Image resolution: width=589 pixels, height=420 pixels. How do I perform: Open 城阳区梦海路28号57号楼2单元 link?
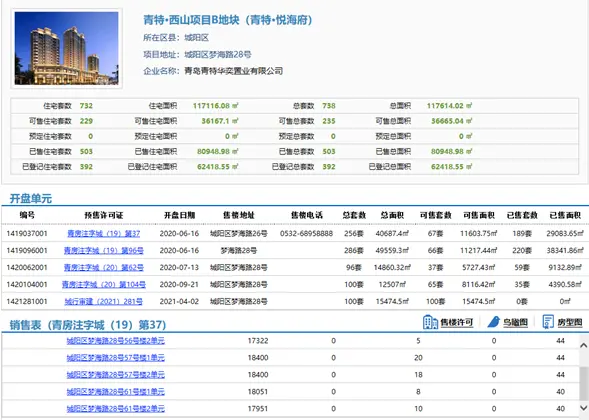pyautogui.click(x=116, y=375)
